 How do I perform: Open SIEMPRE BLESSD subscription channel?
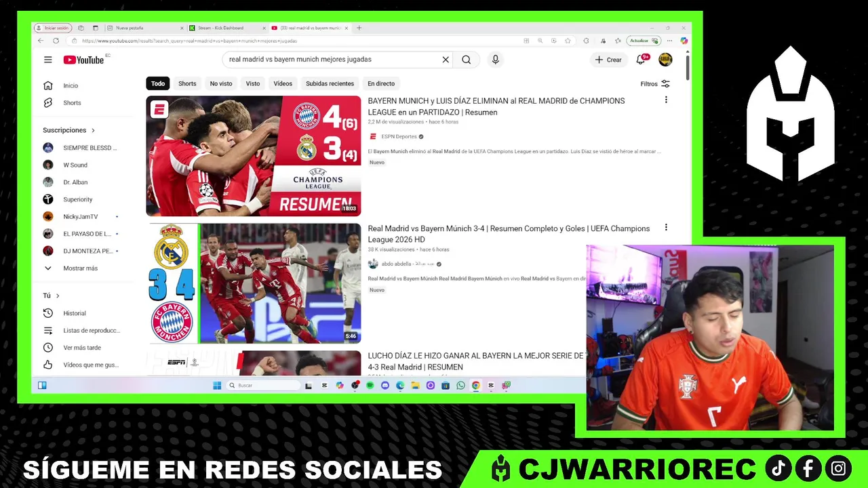[x=81, y=148]
